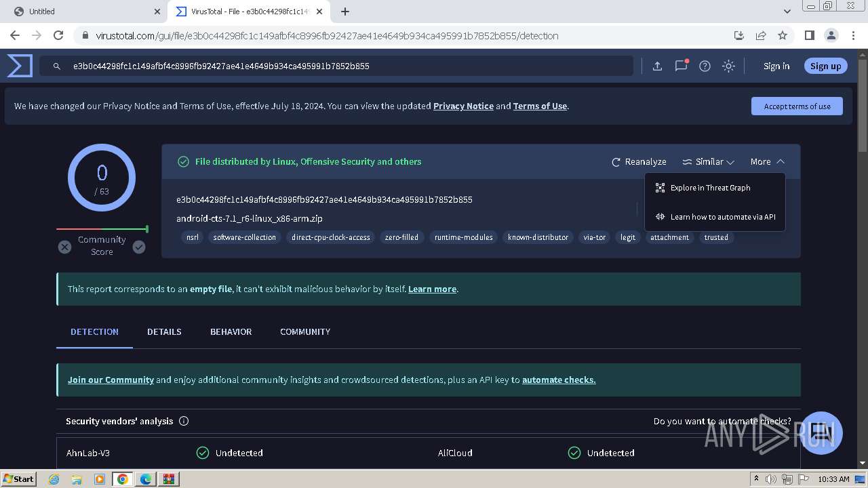The image size is (868, 488).
Task: Open the automate checks link
Action: pyautogui.click(x=559, y=380)
